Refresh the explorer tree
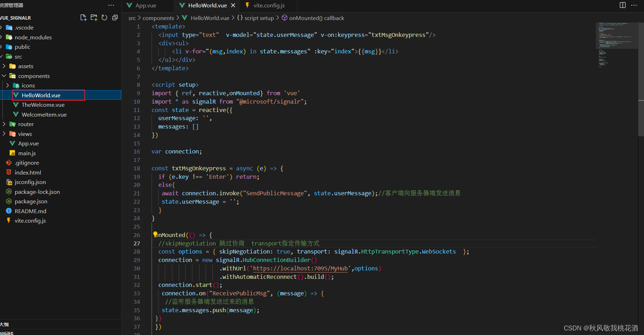644x335 pixels. pyautogui.click(x=104, y=18)
